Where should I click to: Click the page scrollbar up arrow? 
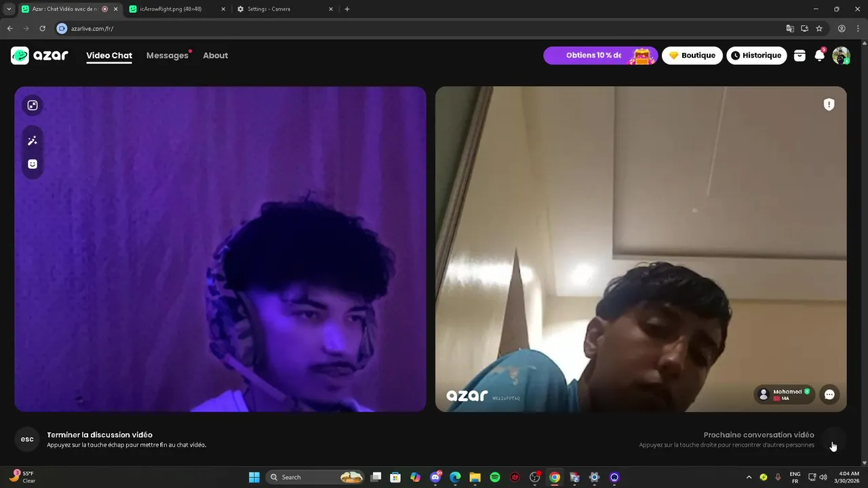(864, 43)
